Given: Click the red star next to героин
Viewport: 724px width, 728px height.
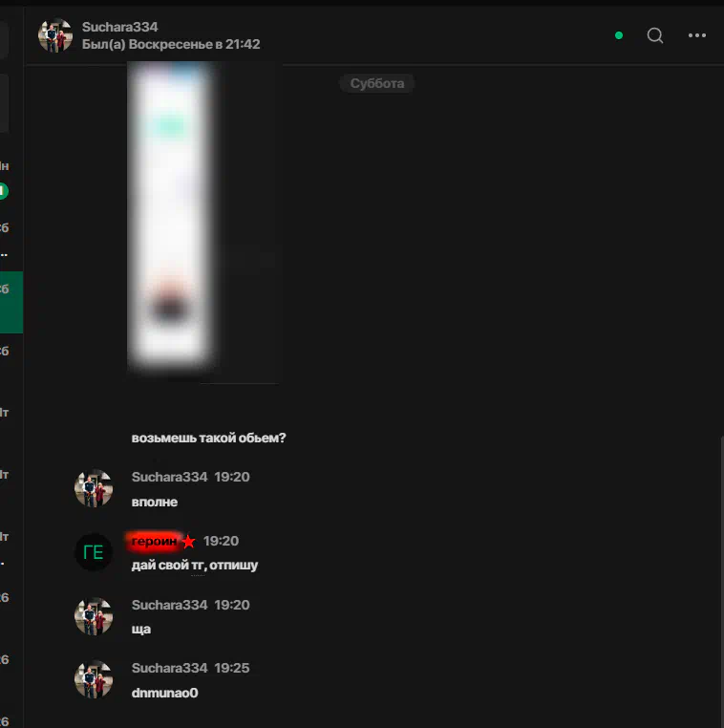Looking at the screenshot, I should tap(188, 542).
